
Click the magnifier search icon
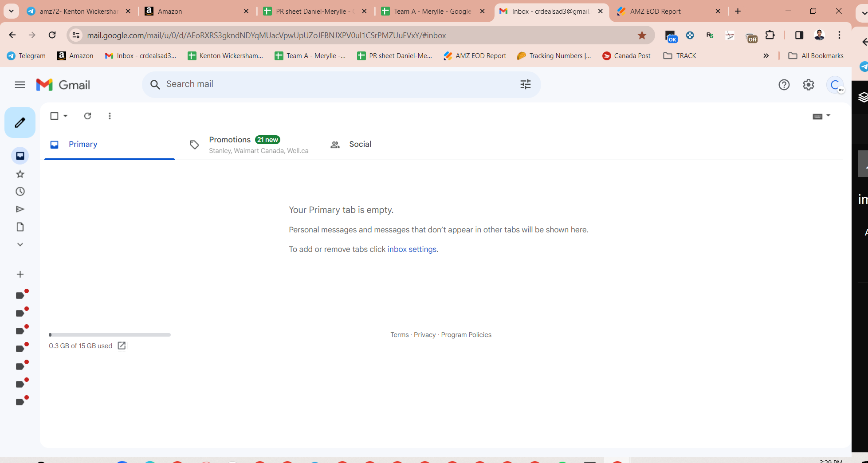[x=155, y=84]
